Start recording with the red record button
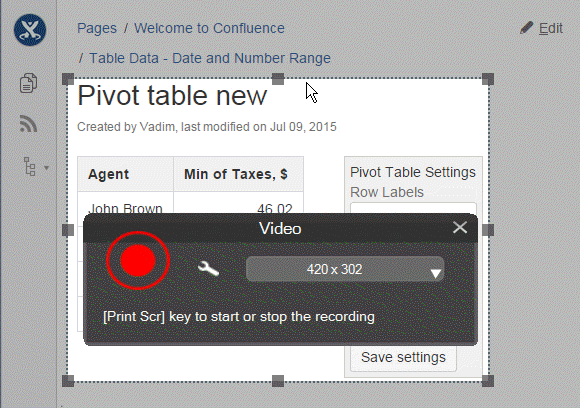Viewport: 580px width, 408px height. [138, 260]
